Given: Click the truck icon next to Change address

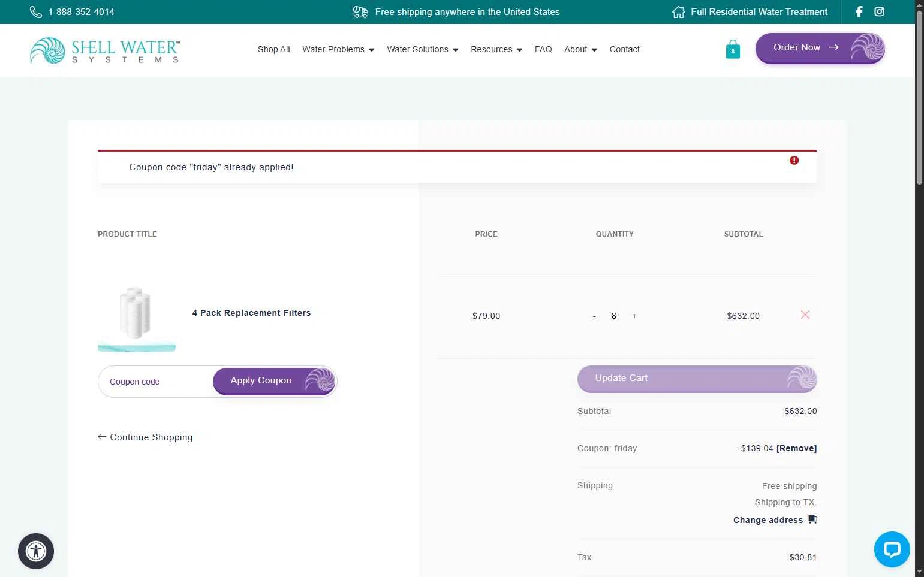Looking at the screenshot, I should (x=812, y=519).
